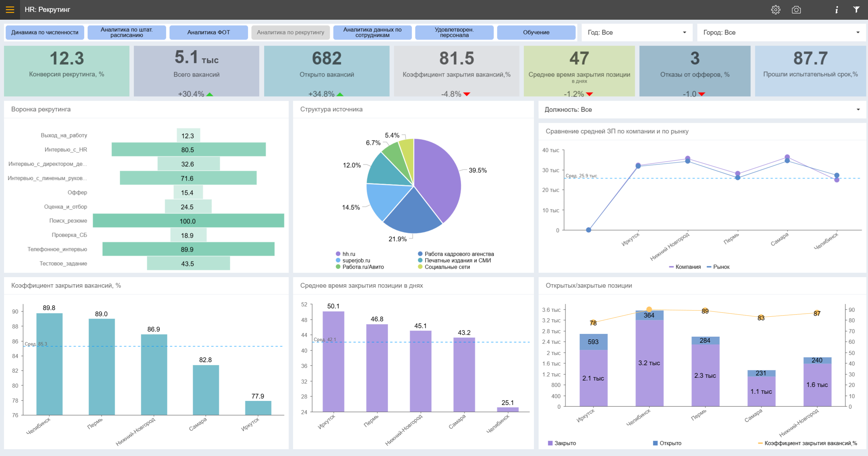Click the red arrow under Коэффициент закрытия вакансий
The height and width of the screenshot is (456, 868).
pos(467,94)
